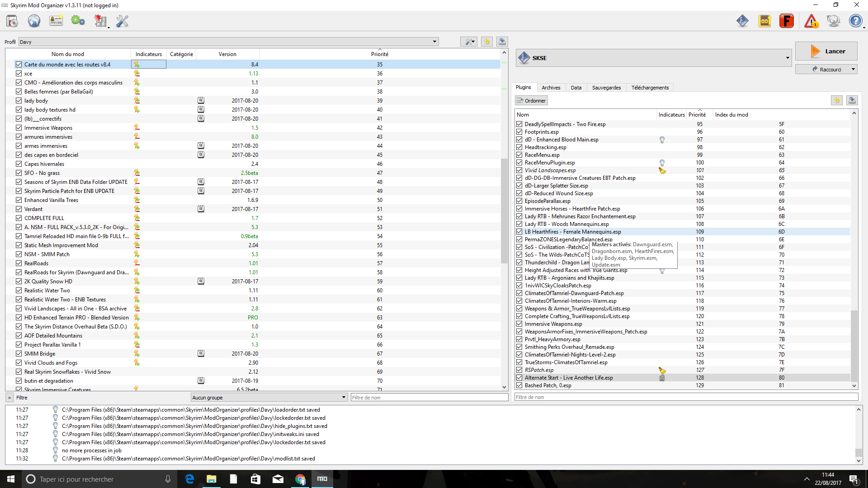This screenshot has width=868, height=488.
Task: Click the Taper ici pour rechercher search box
Action: (x=99, y=479)
